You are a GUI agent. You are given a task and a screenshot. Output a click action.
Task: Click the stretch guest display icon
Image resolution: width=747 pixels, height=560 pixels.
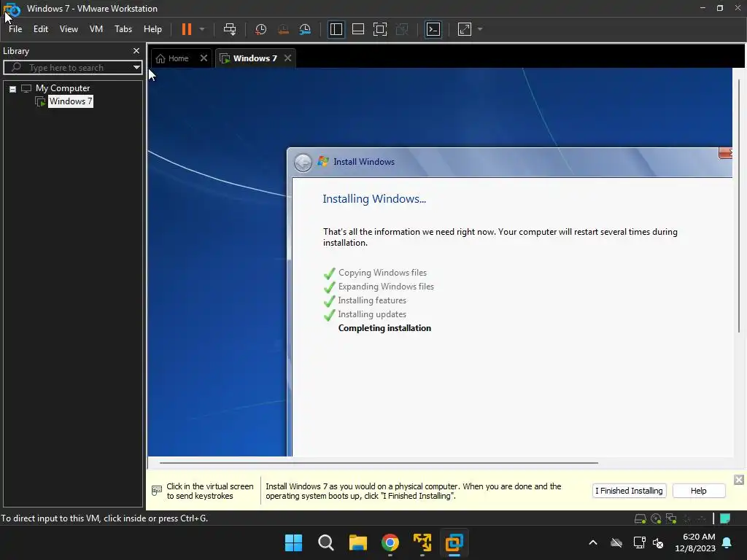pyautogui.click(x=465, y=29)
